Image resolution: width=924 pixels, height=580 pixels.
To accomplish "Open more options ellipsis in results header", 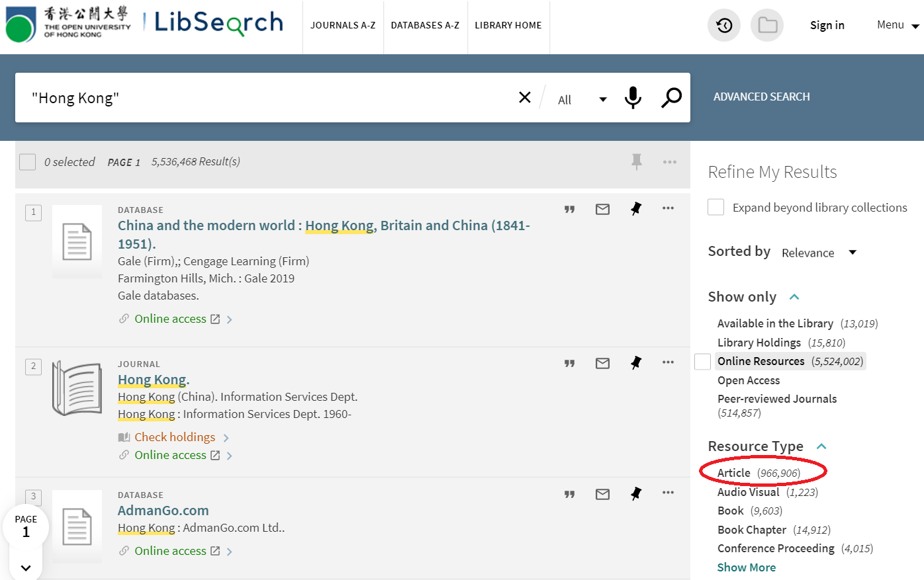I will (x=670, y=162).
